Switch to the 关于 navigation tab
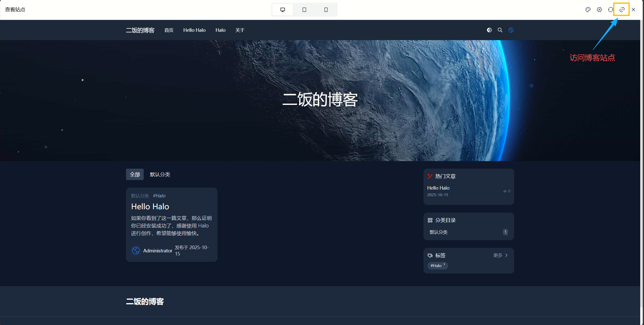Screen dimensions: 644x325 pos(240,30)
